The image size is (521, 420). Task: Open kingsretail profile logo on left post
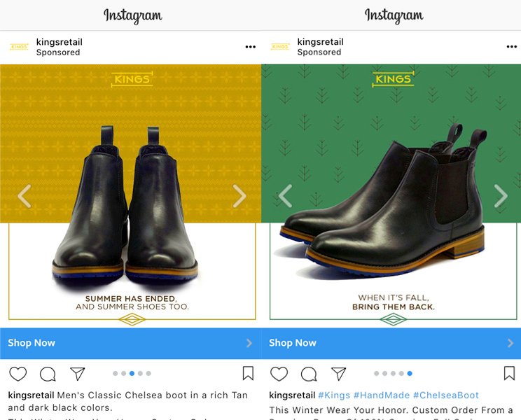19,47
